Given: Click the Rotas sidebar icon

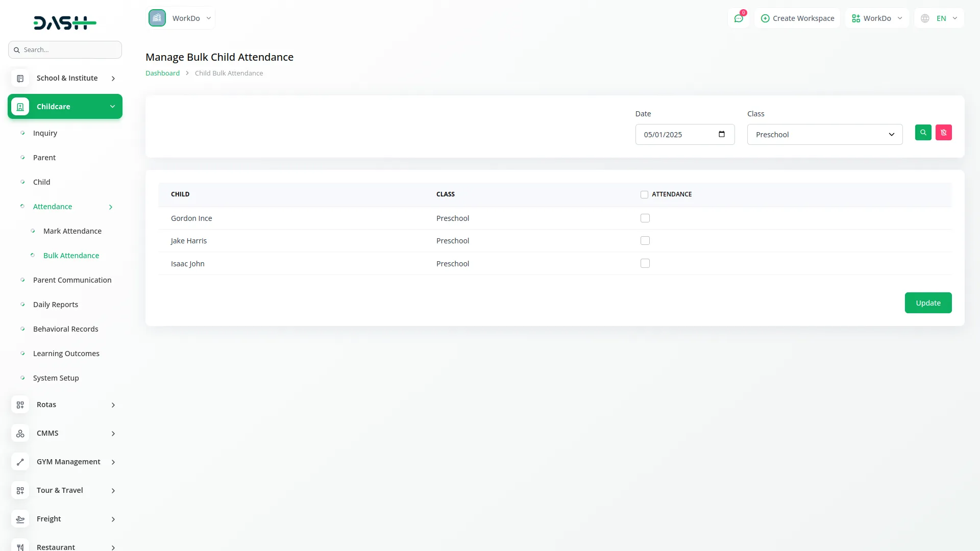Looking at the screenshot, I should 20,405.
